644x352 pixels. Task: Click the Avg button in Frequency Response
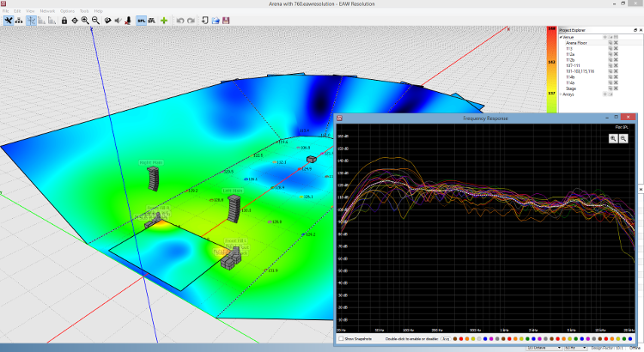(x=446, y=339)
